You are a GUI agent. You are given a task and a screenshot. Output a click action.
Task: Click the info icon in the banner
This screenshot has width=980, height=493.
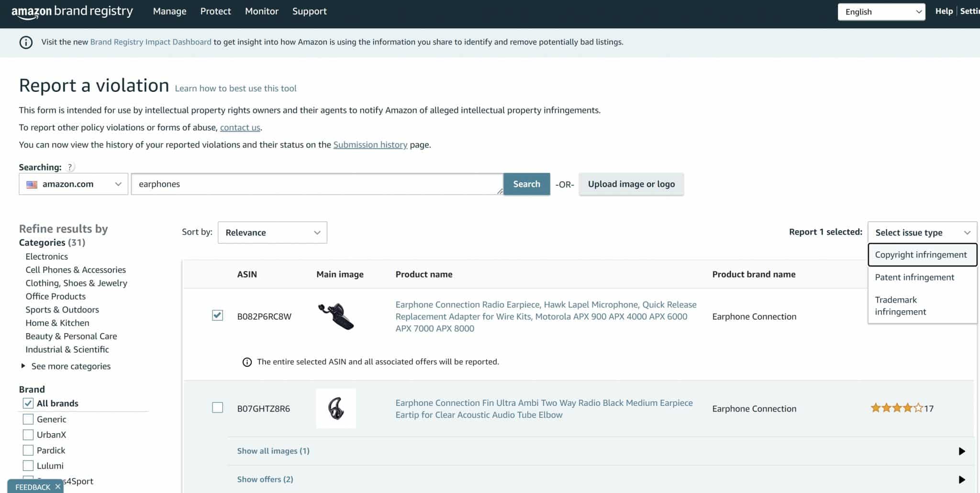pyautogui.click(x=26, y=42)
